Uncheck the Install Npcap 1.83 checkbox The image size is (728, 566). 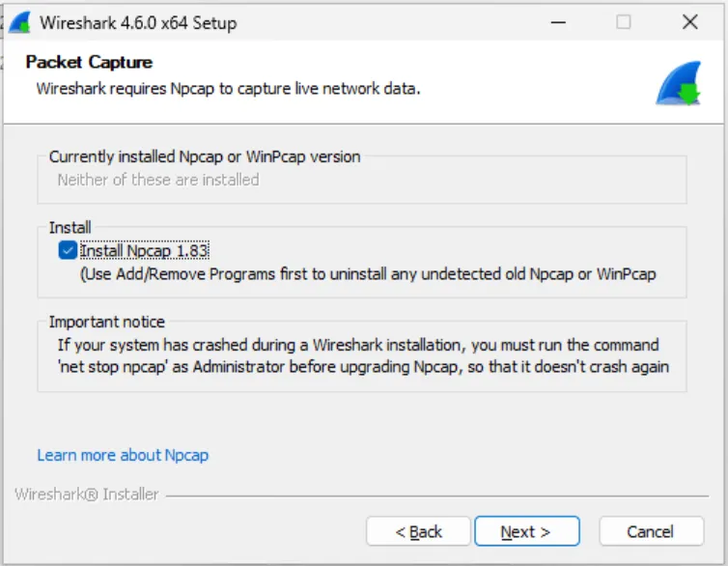[x=68, y=251]
